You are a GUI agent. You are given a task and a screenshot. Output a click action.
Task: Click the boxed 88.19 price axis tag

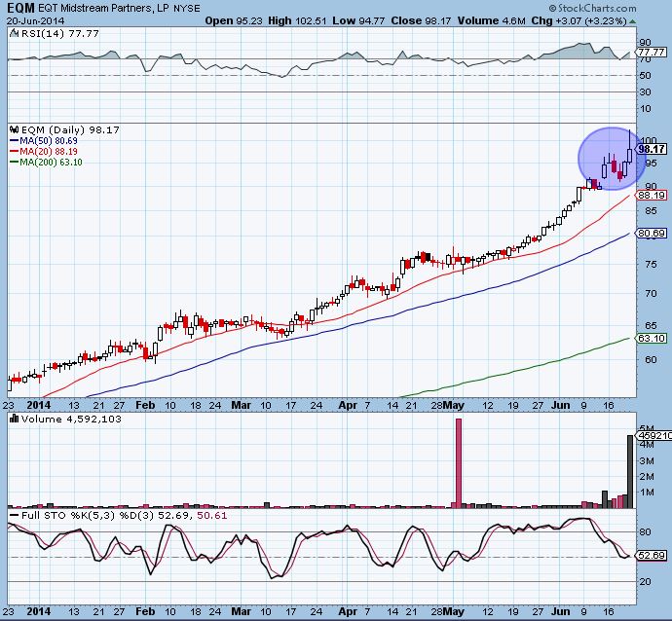coord(651,196)
